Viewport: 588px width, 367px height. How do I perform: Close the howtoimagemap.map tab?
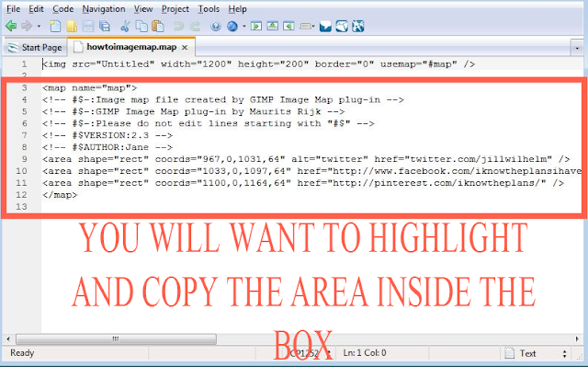point(185,48)
